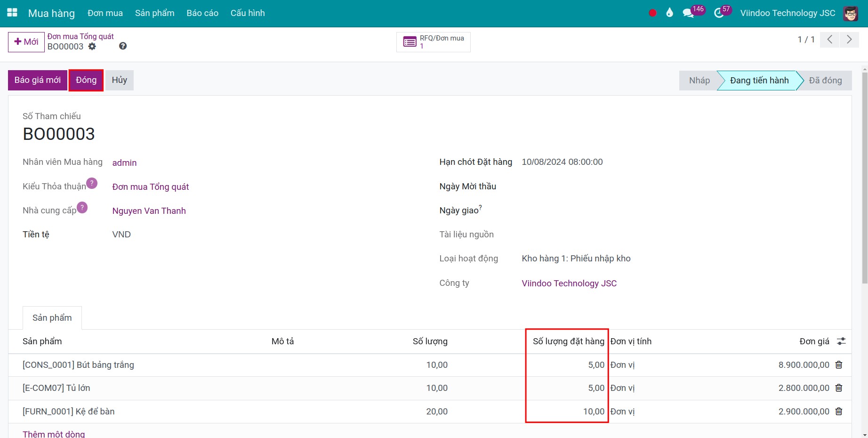Open the supplier Nguyen Van Thanh link
Screen dimensions: 868x438
[149, 211]
